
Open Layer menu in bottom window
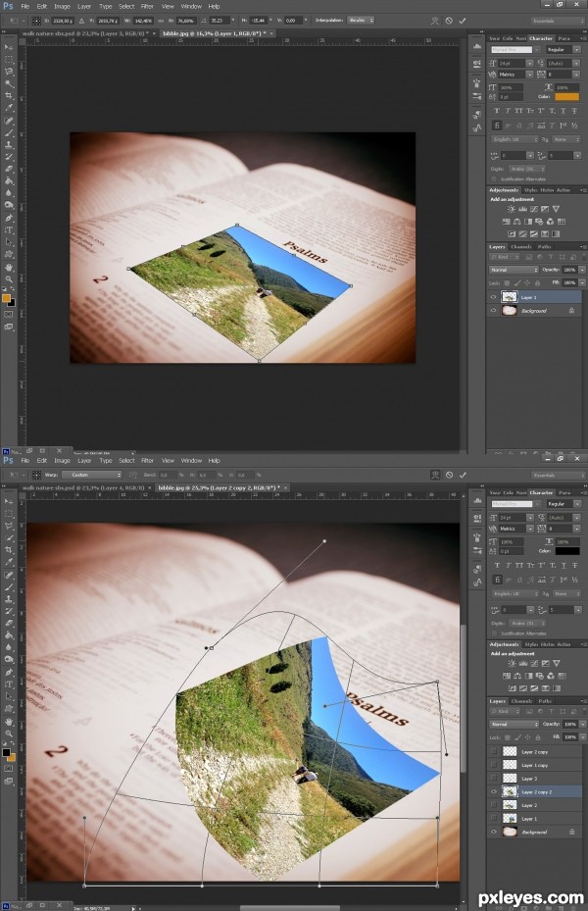coord(84,461)
